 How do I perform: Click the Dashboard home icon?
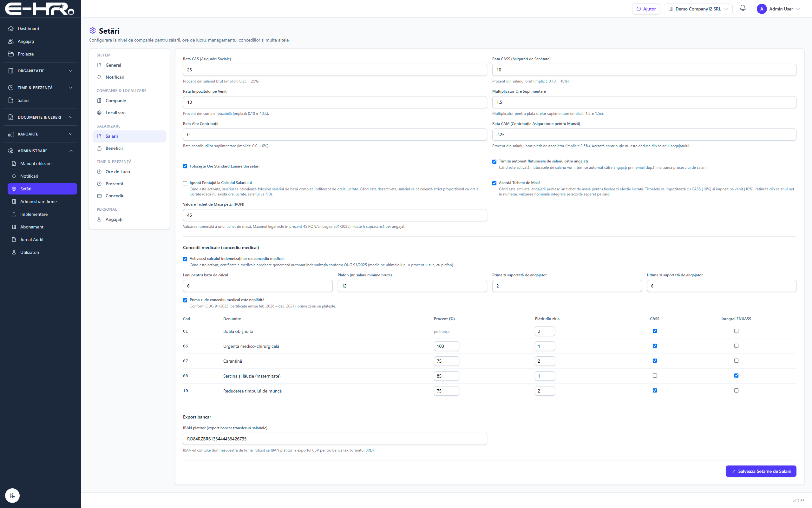11,29
